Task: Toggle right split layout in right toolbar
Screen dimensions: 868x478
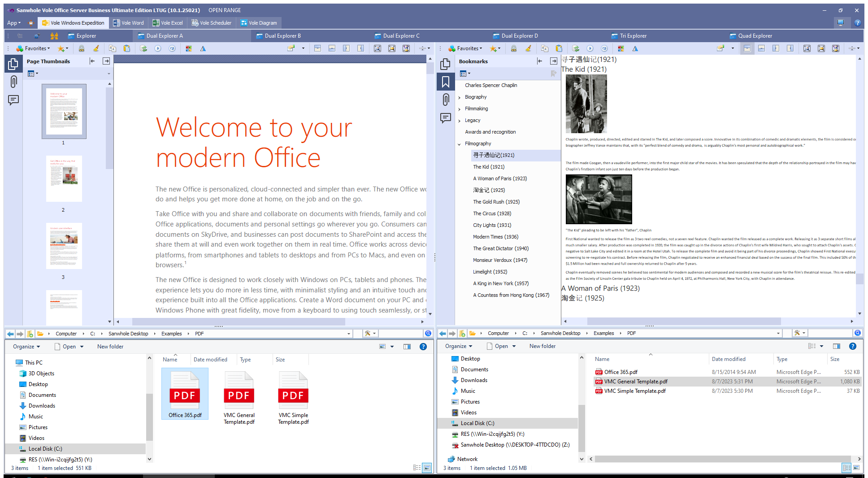Action: (790, 48)
